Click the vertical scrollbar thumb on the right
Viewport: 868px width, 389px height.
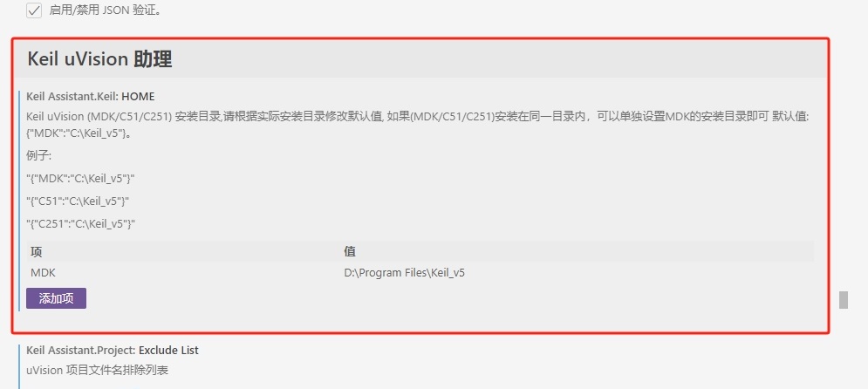[843, 299]
